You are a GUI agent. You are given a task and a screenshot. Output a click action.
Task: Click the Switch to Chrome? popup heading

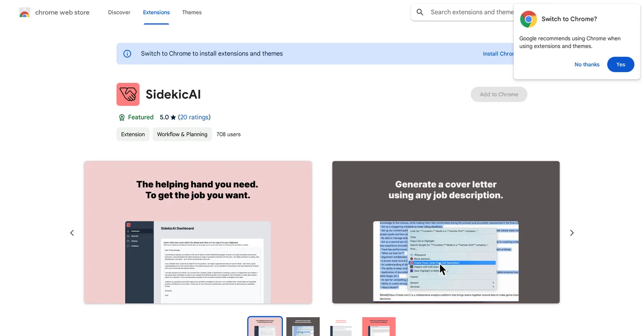click(569, 19)
